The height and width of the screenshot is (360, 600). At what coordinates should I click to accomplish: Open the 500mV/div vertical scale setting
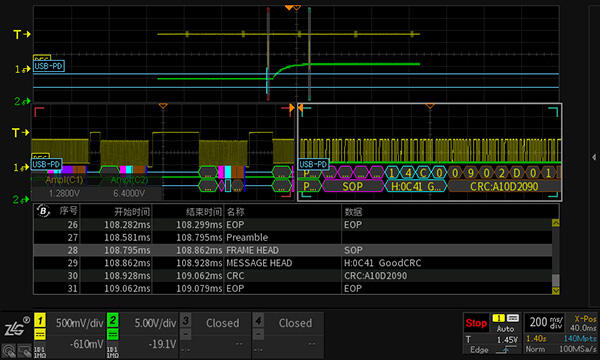pos(80,323)
